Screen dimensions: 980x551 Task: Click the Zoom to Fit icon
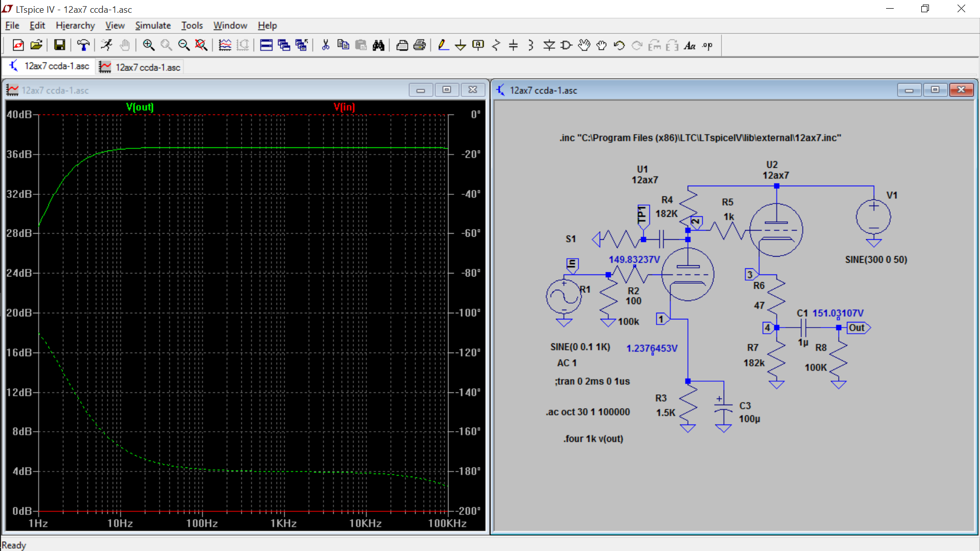pyautogui.click(x=202, y=45)
